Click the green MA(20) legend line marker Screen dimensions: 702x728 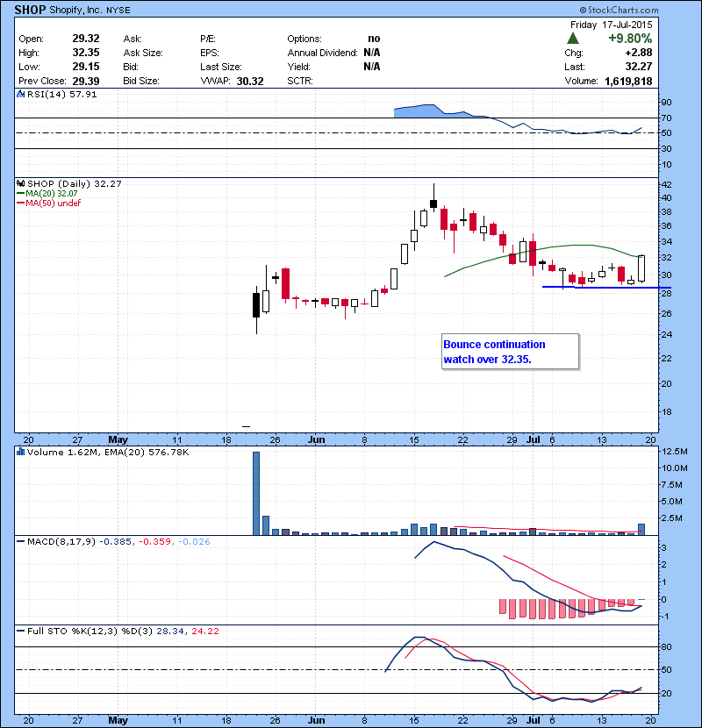(x=20, y=194)
